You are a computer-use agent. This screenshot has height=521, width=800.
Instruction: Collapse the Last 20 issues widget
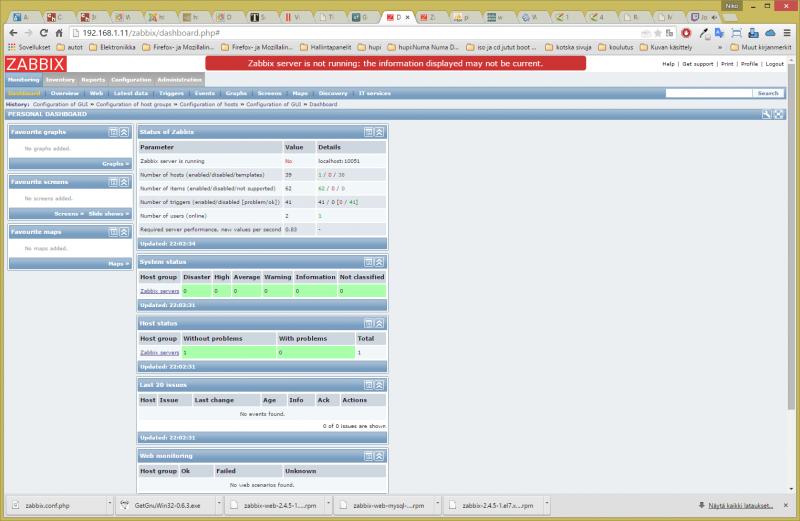pyautogui.click(x=379, y=385)
